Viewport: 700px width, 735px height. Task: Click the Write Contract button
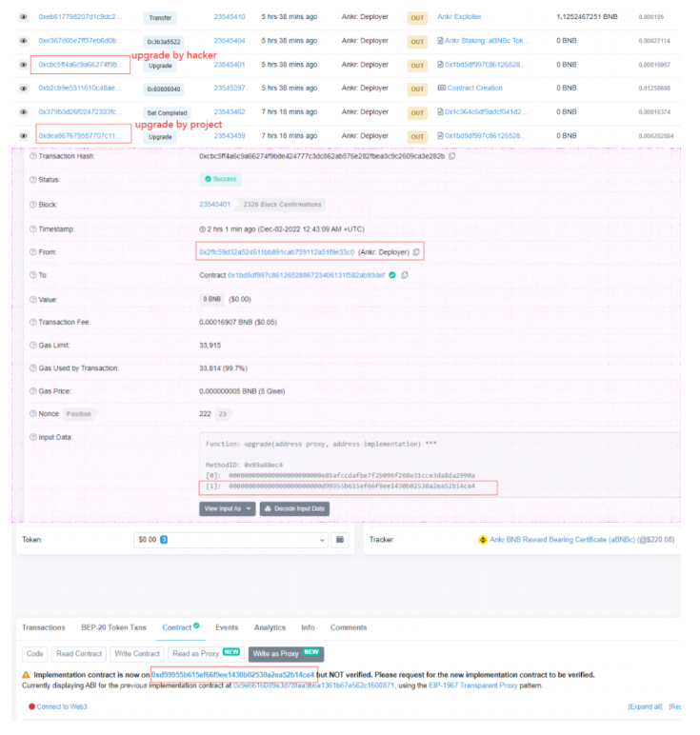(x=137, y=653)
